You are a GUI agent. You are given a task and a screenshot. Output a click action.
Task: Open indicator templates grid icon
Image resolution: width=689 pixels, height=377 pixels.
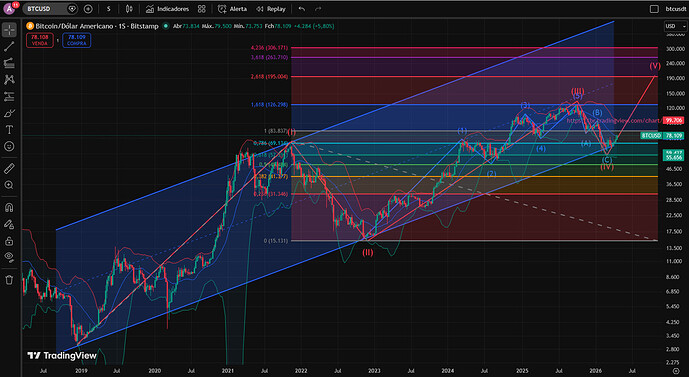(x=202, y=9)
